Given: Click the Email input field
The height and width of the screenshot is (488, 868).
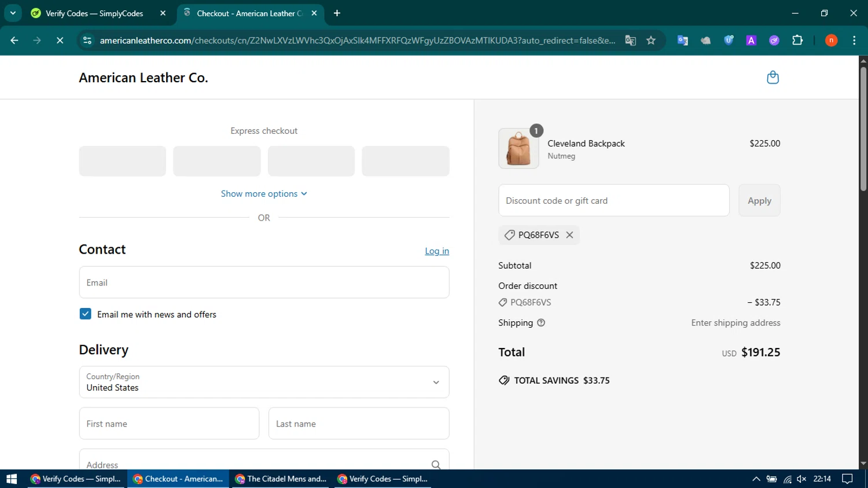Looking at the screenshot, I should [264, 282].
